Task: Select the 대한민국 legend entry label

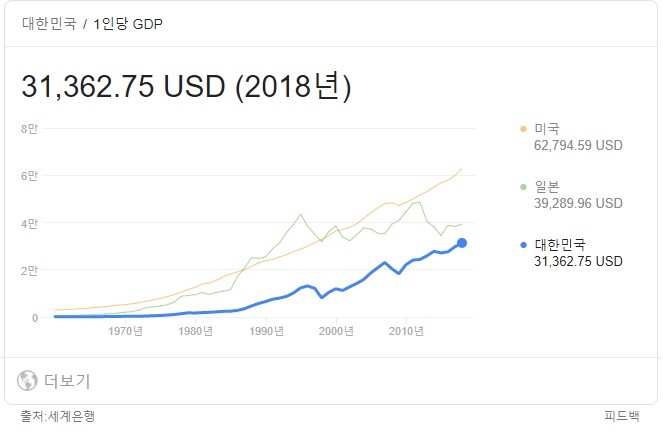Action: coord(560,244)
